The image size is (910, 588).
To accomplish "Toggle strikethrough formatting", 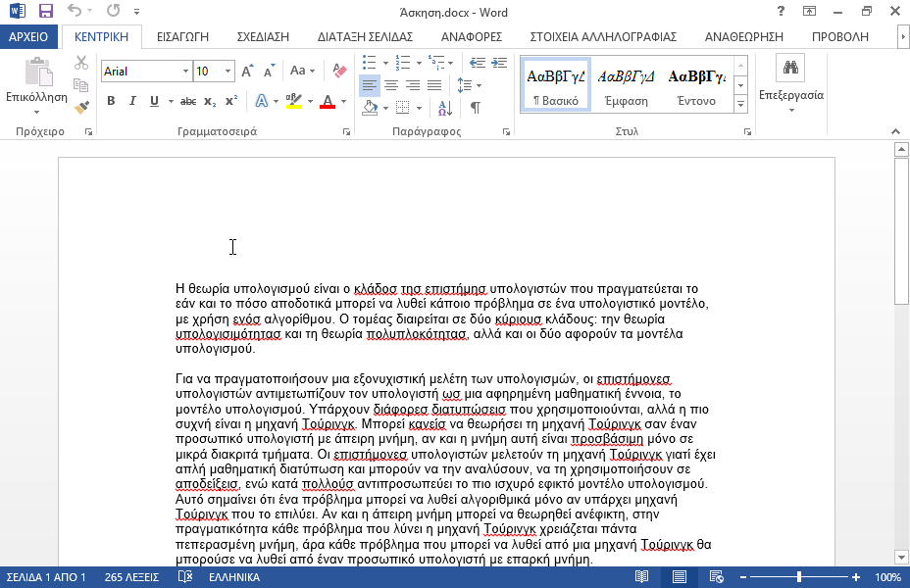I will [188, 102].
